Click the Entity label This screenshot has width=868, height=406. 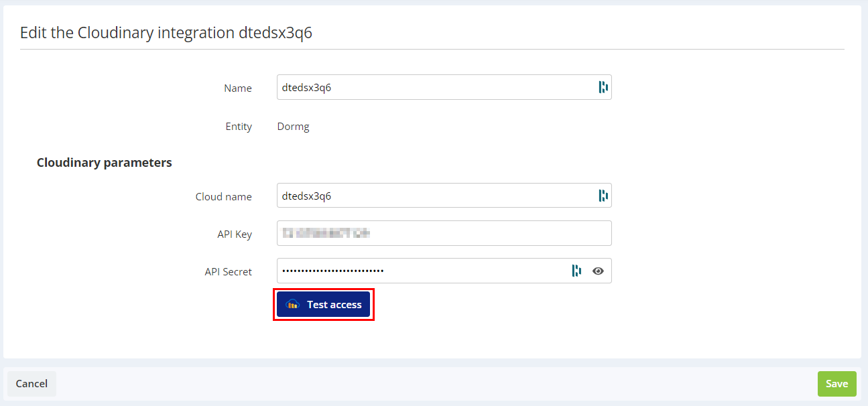[x=239, y=127]
